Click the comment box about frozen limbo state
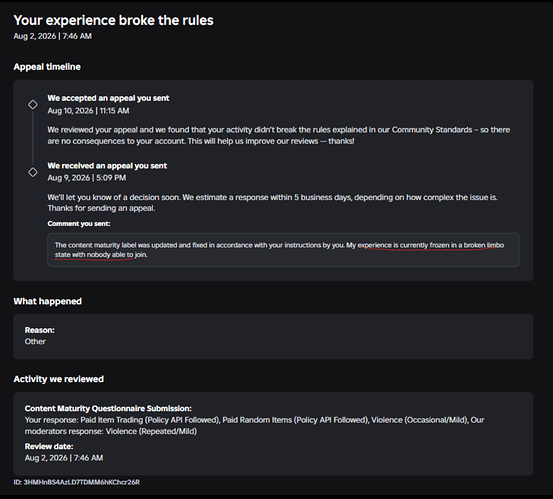Screen dimensions: 553x499 283,250
